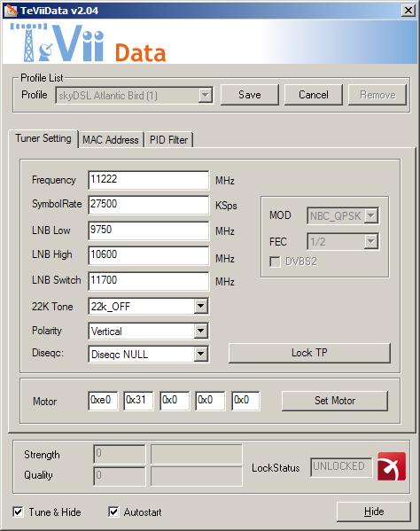Click the third Motor byte field
This screenshot has width=420, height=531.
point(175,401)
